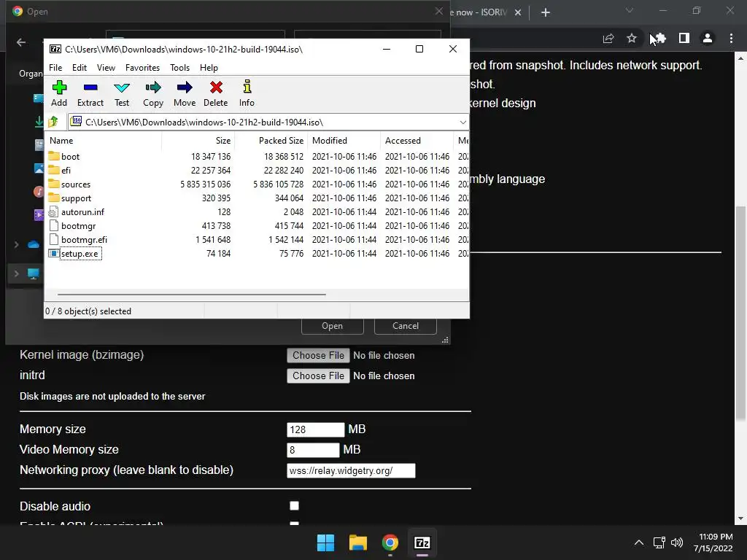Open File Explorer from the taskbar
This screenshot has height=560, width=747.
357,542
